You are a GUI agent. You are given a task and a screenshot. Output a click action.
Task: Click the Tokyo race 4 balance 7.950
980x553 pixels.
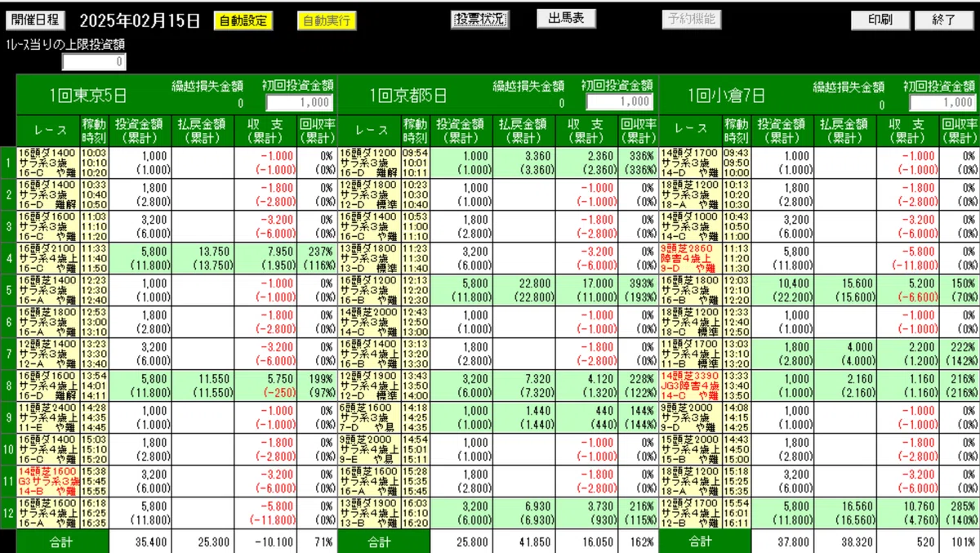[278, 252]
